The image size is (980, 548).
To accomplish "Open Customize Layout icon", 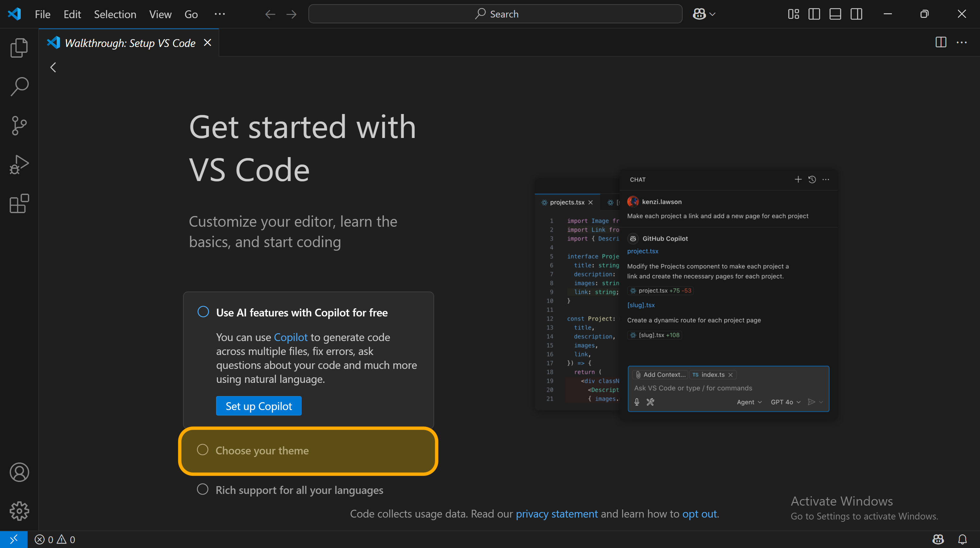I will point(793,14).
